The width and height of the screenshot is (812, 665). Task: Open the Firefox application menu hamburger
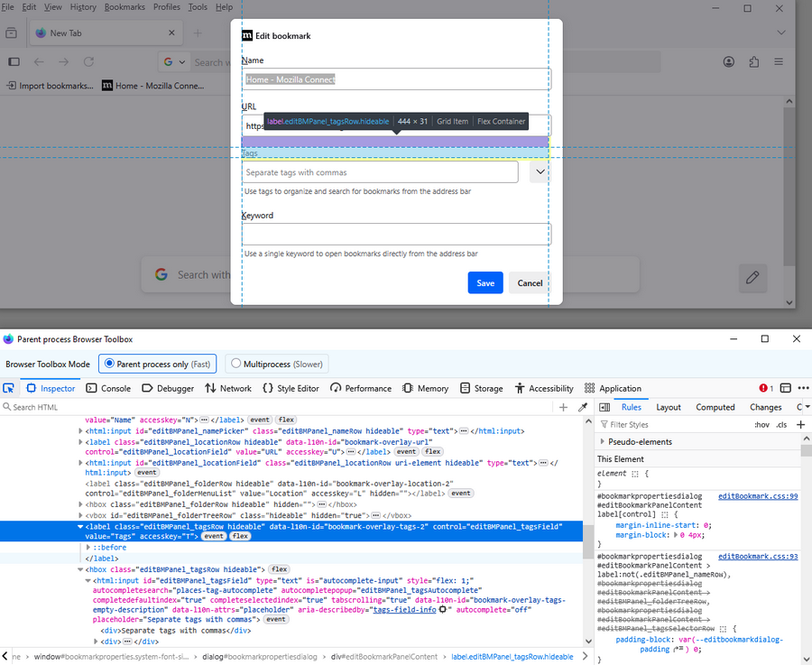pos(779,62)
